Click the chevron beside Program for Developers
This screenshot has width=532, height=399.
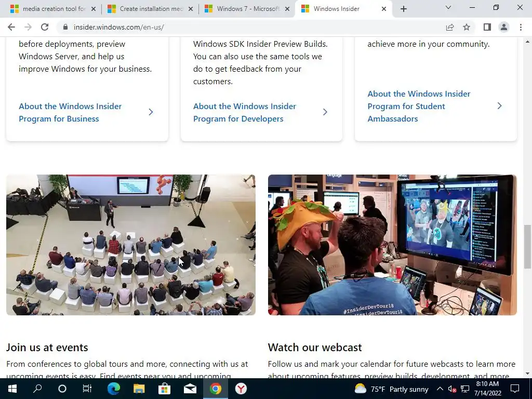325,112
